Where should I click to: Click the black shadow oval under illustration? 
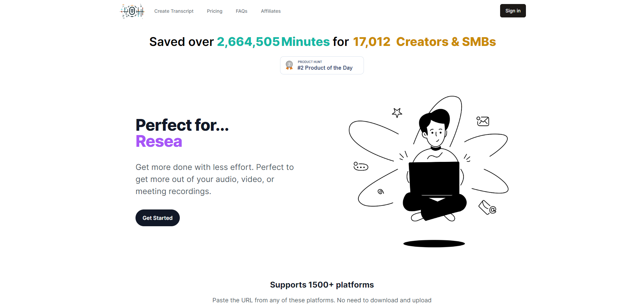[434, 244]
